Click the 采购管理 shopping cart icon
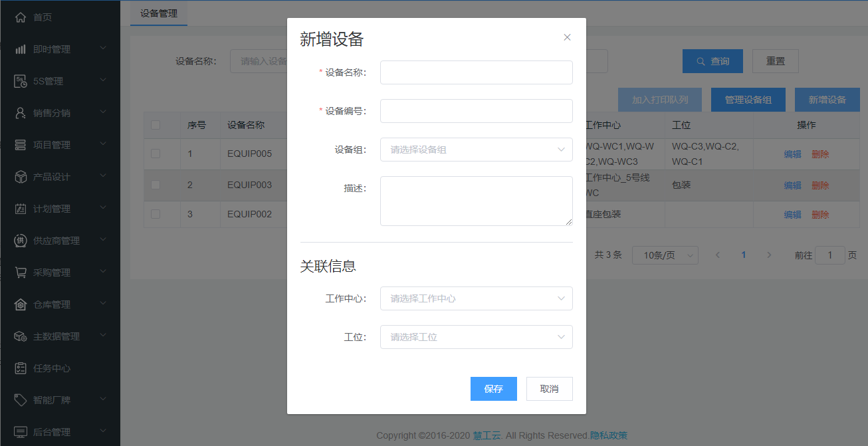This screenshot has height=446, width=868. pos(21,273)
